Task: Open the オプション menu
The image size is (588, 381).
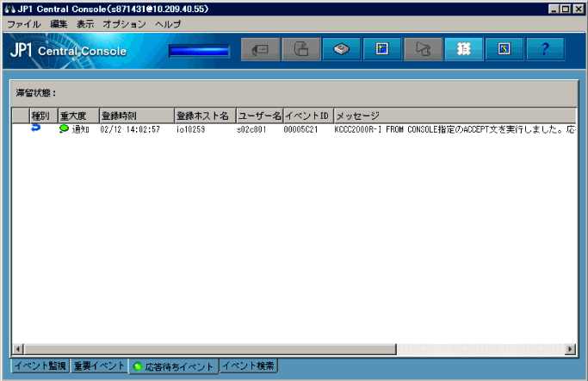Action: [124, 24]
